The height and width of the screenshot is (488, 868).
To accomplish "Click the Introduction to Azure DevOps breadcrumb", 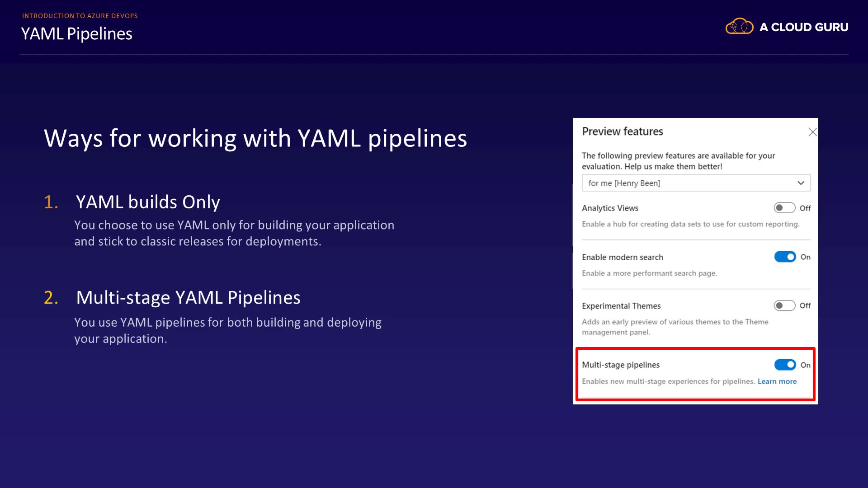I will tap(80, 16).
